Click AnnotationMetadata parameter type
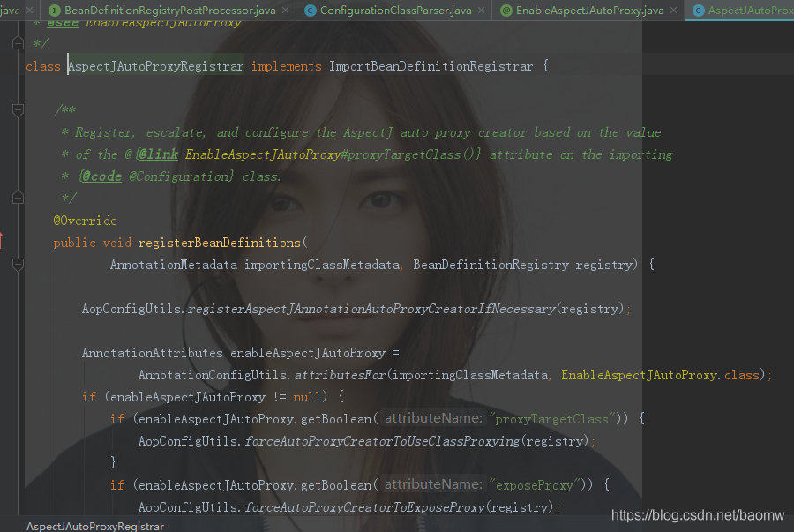This screenshot has height=532, width=794. point(174,265)
